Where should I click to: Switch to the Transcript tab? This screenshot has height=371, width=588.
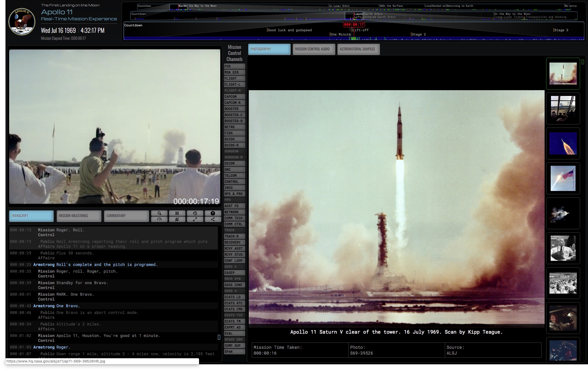click(x=31, y=216)
